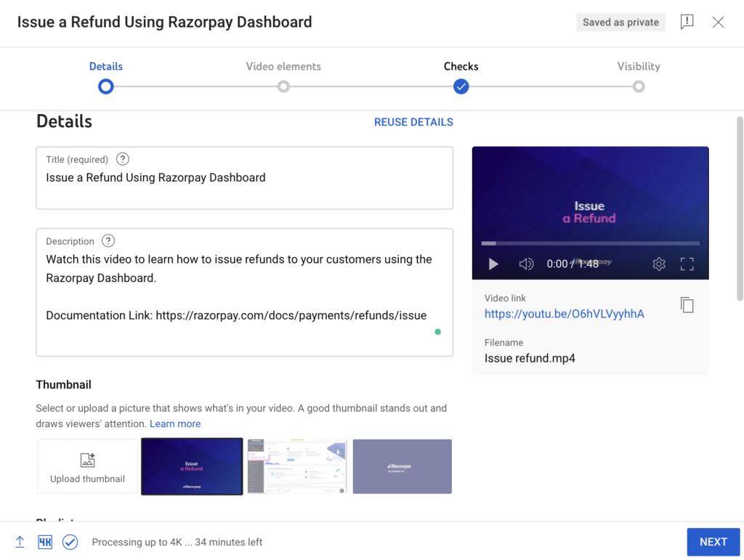Image resolution: width=744 pixels, height=560 pixels.
Task: Click the checks-complete checkmark icon bottom left
Action: 70,542
